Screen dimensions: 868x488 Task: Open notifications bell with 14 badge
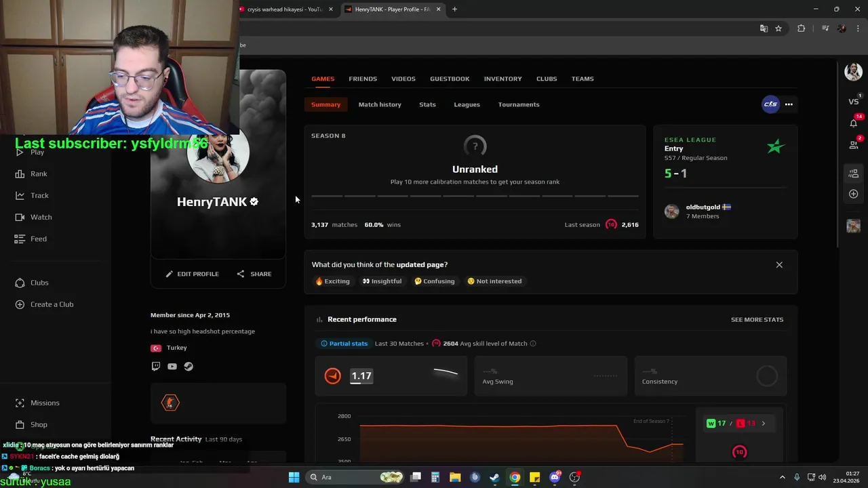click(x=853, y=123)
